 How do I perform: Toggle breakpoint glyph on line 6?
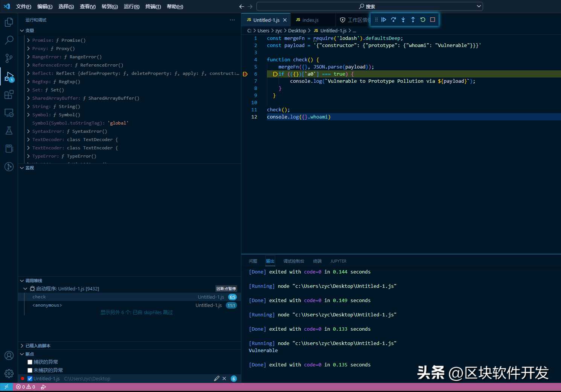pos(245,74)
